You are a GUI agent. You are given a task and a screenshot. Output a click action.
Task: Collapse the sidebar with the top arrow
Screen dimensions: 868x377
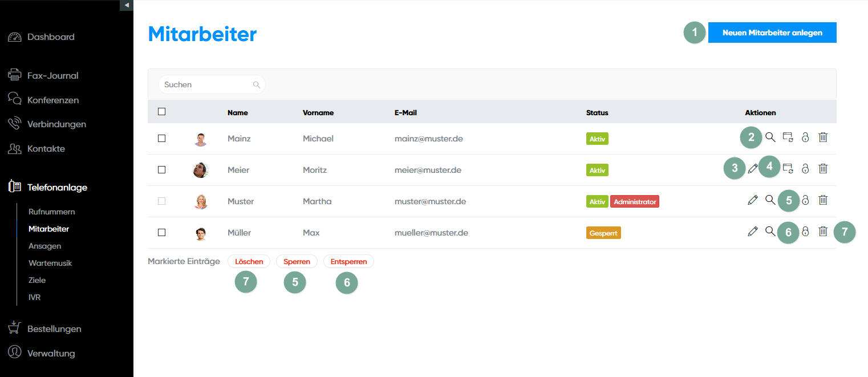[x=127, y=5]
